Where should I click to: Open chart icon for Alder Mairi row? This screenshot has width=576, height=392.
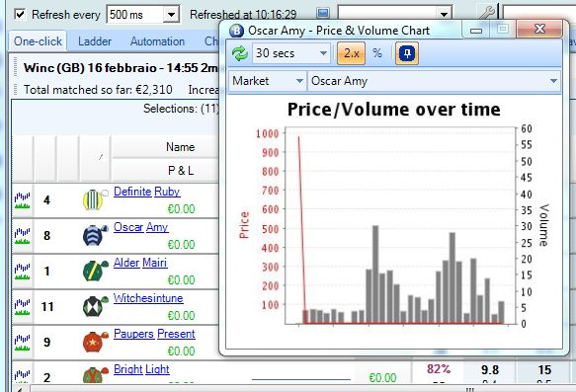point(23,272)
